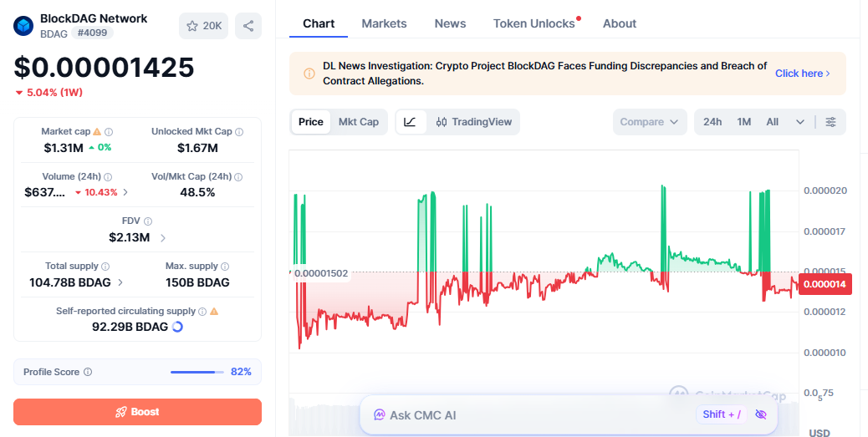Open the News tab
Screen dimensions: 868x437
point(450,23)
